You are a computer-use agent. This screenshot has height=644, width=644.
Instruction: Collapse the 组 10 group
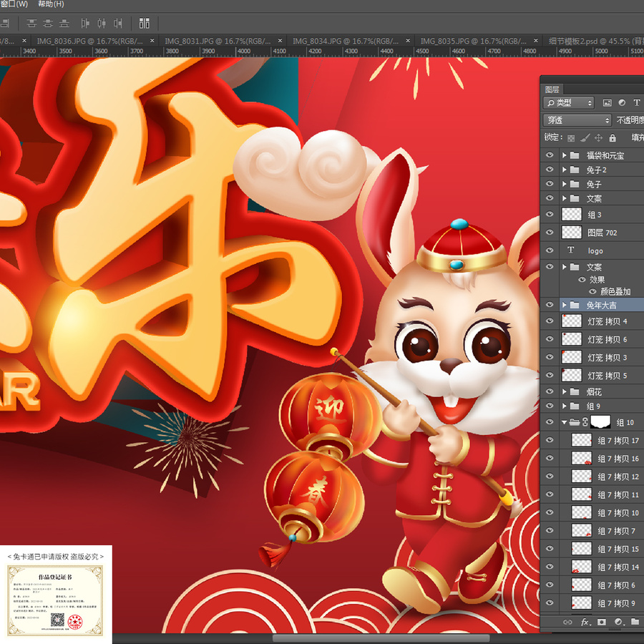(x=565, y=421)
